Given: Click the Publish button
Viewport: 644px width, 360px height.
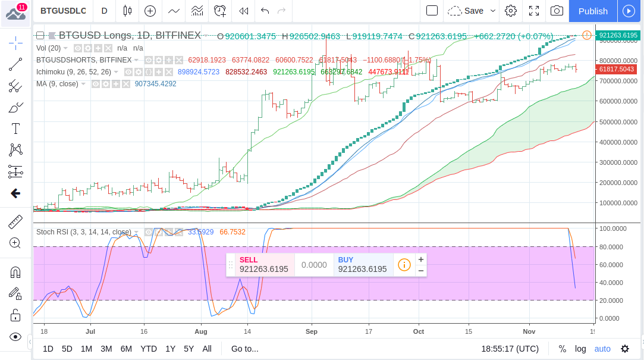Looking at the screenshot, I should pos(592,11).
